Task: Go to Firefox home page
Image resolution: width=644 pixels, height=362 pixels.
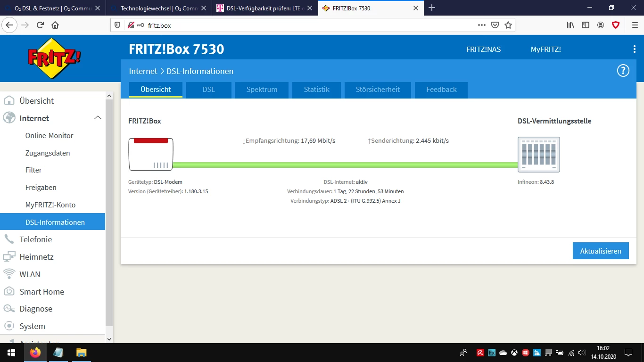Action: tap(55, 25)
